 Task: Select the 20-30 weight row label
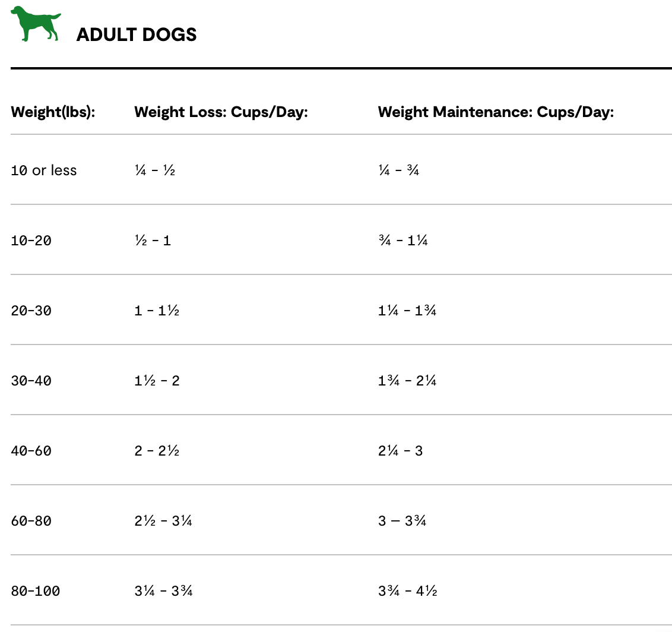point(31,311)
